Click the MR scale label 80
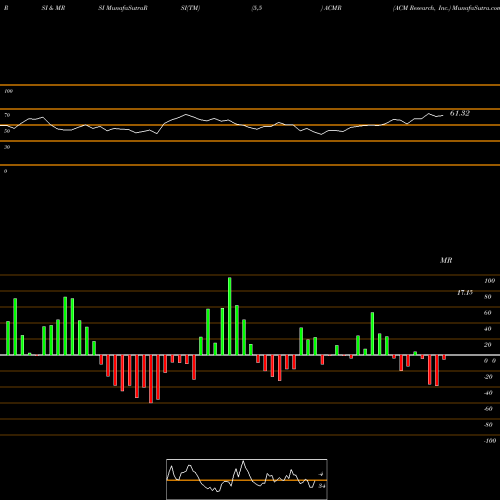The width and height of the screenshot is (500, 500). pyautogui.click(x=488, y=297)
